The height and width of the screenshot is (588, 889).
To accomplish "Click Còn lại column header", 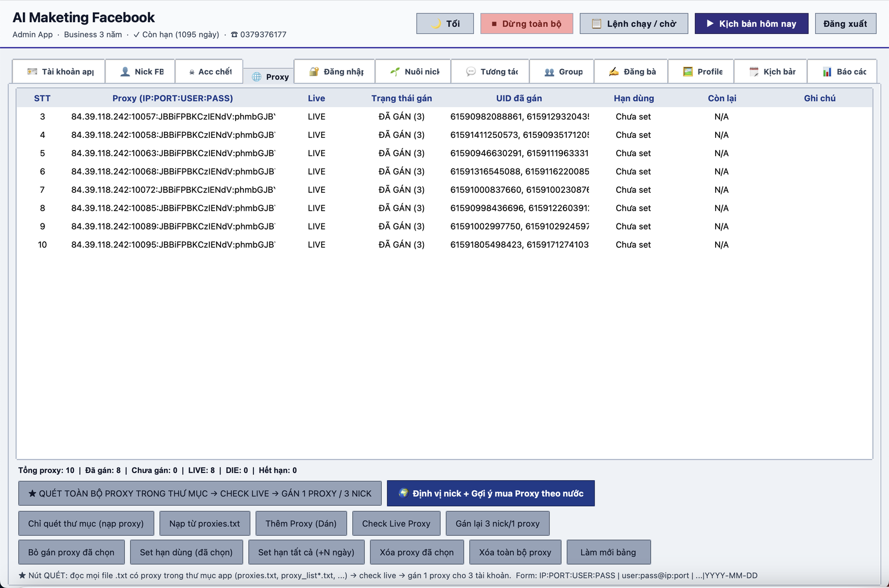I will (722, 98).
